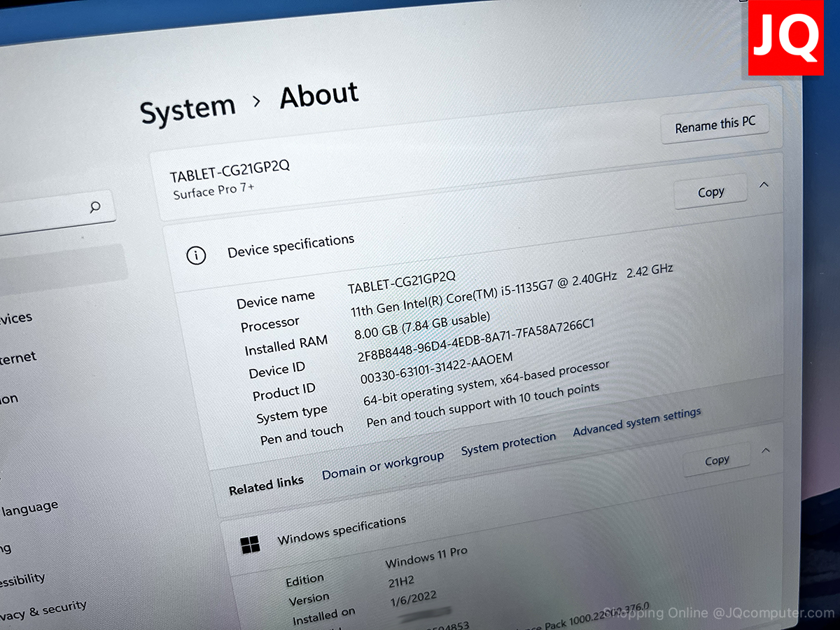The width and height of the screenshot is (840, 630).
Task: Select the installed on date 1/6/2022
Action: 414,600
